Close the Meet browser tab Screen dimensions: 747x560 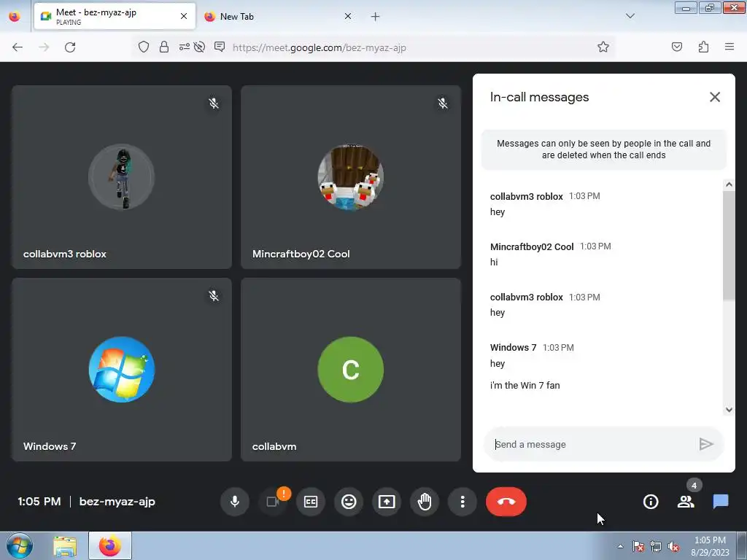point(183,16)
